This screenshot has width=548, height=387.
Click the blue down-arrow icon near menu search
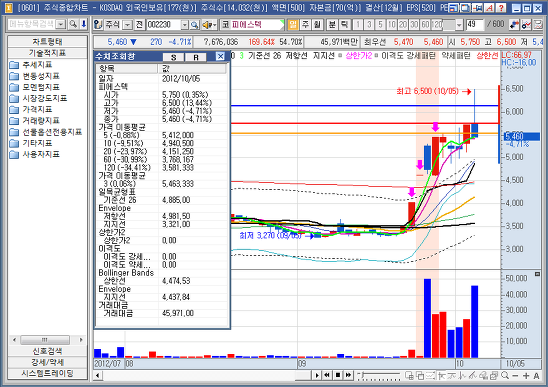[x=84, y=24]
